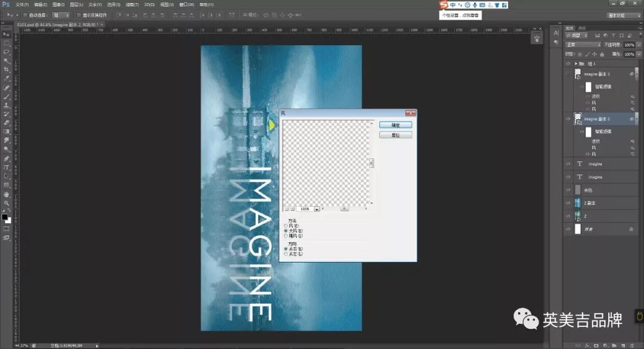The height and width of the screenshot is (349, 644).
Task: Select the Pen tool
Action: pyautogui.click(x=6, y=158)
